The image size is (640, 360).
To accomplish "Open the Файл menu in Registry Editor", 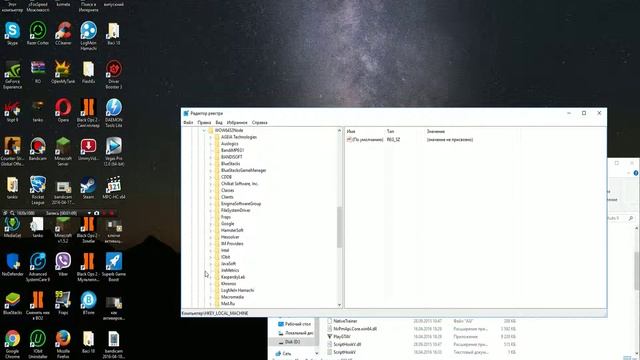I will click(188, 122).
